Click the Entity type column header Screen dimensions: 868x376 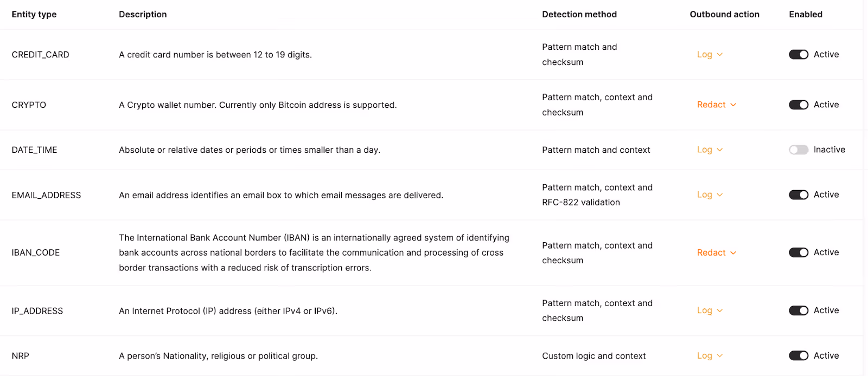pos(34,15)
